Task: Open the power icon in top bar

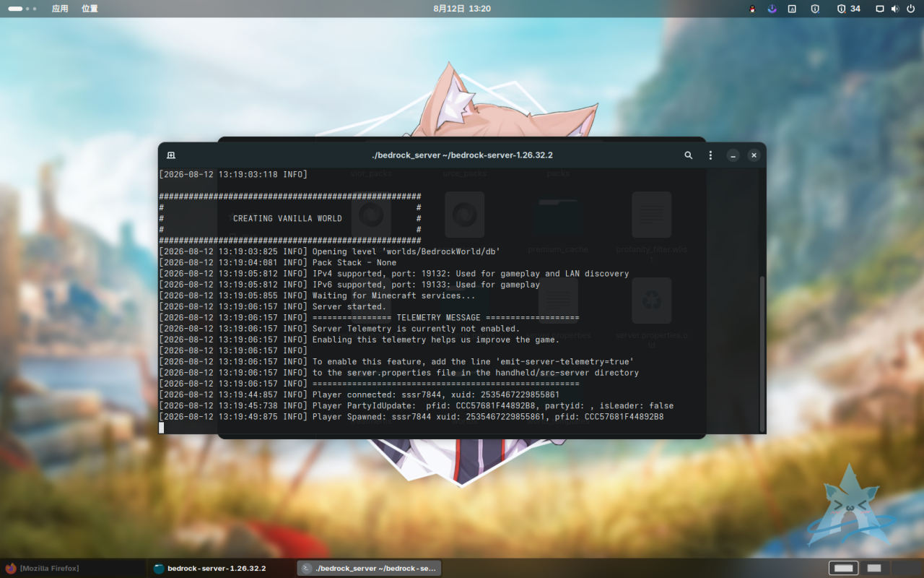Action: tap(910, 9)
